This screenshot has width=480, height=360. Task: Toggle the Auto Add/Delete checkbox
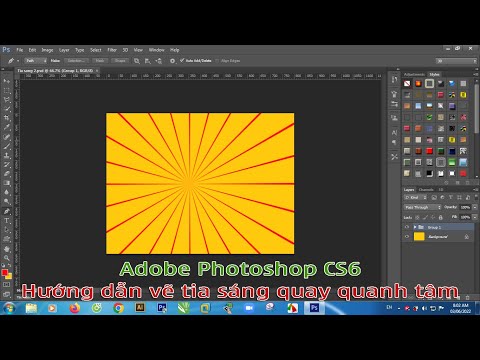click(182, 60)
